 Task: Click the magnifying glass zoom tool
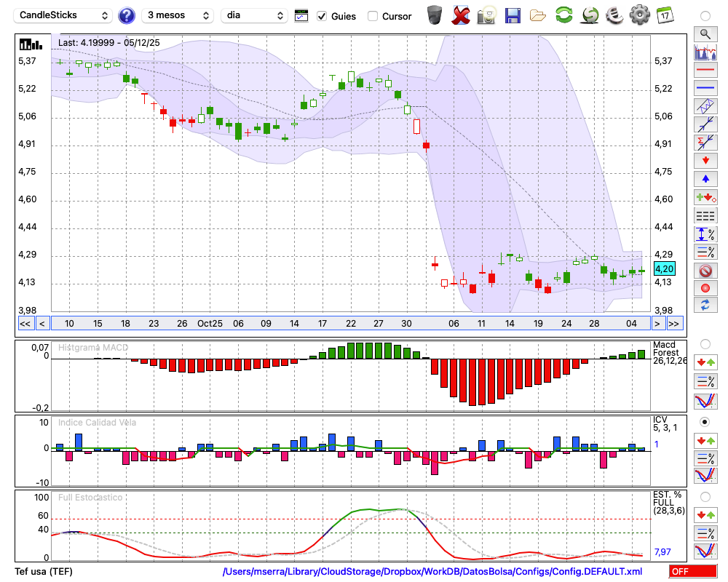(705, 33)
